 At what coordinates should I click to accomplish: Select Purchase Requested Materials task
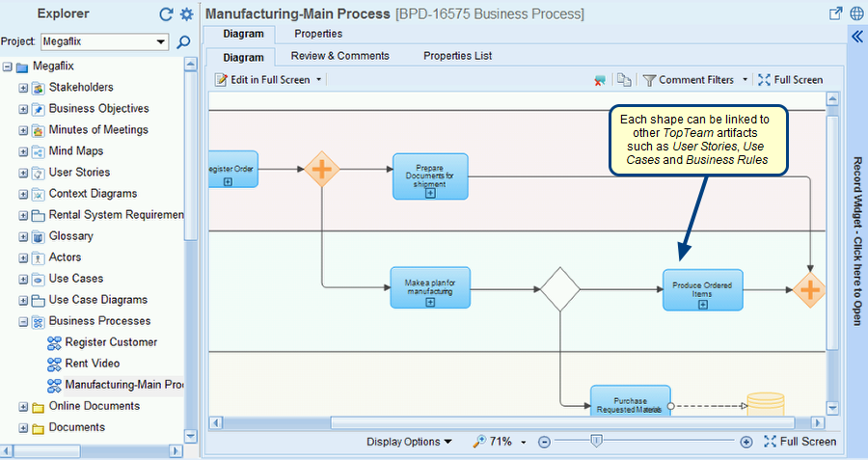click(630, 401)
